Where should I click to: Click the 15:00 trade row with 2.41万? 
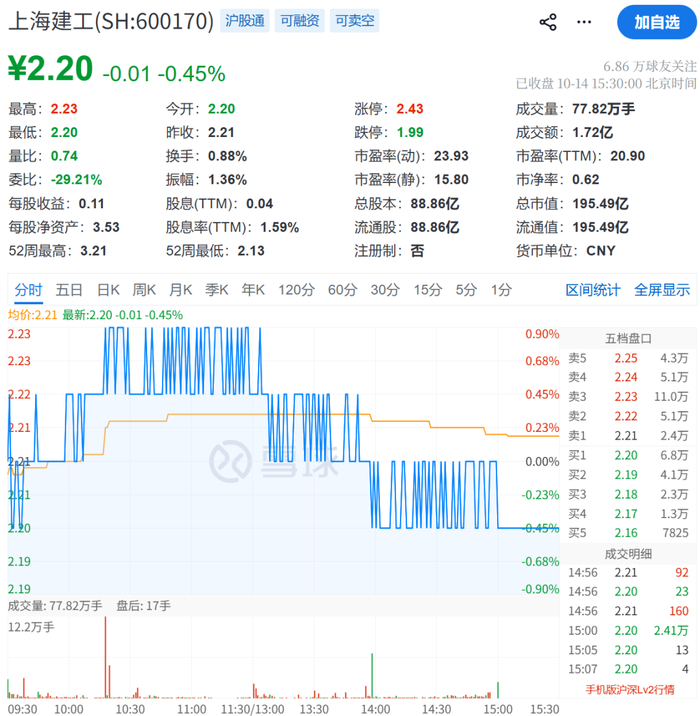click(x=628, y=631)
